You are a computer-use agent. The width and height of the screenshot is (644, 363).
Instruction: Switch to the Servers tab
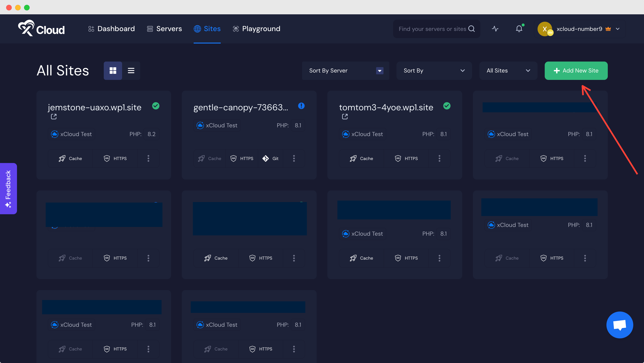(x=164, y=28)
